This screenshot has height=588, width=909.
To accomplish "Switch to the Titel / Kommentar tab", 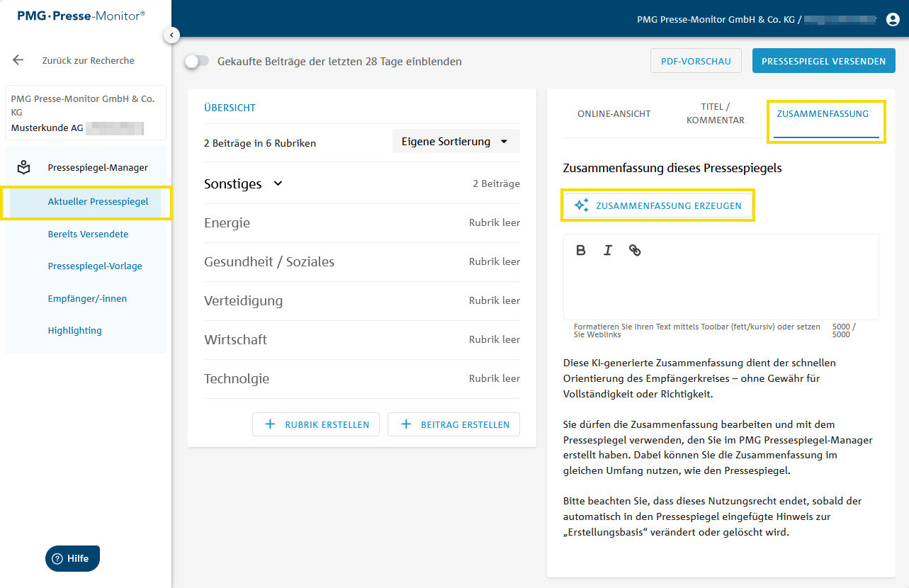I will (715, 113).
